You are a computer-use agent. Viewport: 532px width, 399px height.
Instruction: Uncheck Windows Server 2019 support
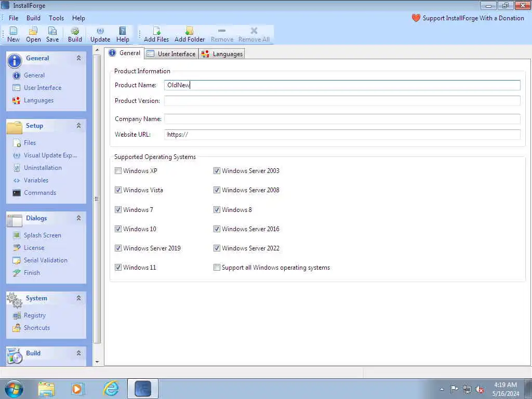[x=118, y=248]
